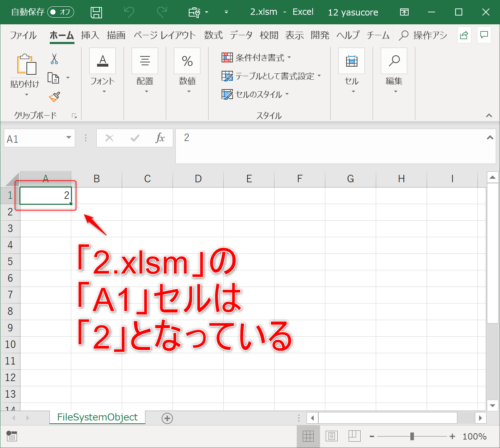Switch to the データ tab
The image size is (500, 448).
point(241,35)
